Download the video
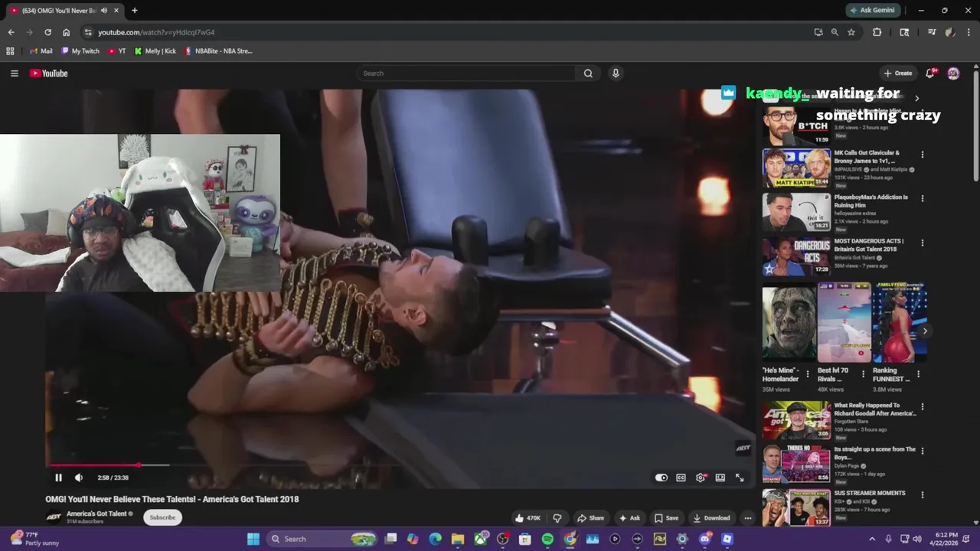The width and height of the screenshot is (980, 551). pos(711,518)
